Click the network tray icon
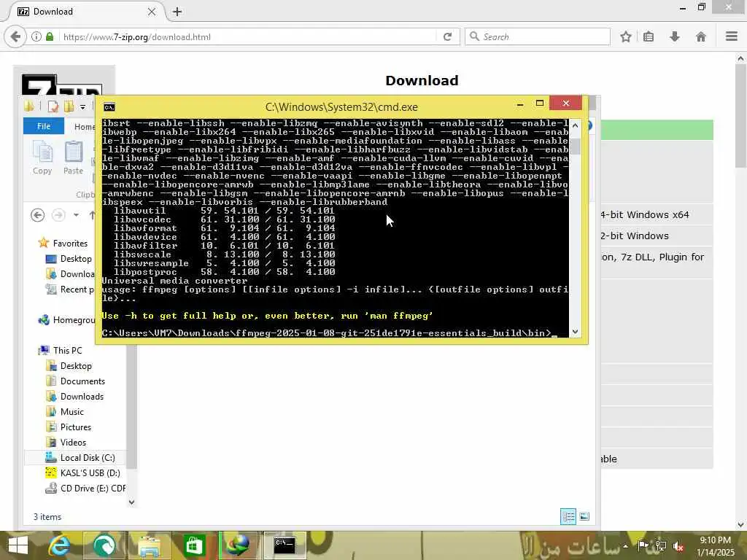This screenshot has width=747, height=560. [x=661, y=546]
